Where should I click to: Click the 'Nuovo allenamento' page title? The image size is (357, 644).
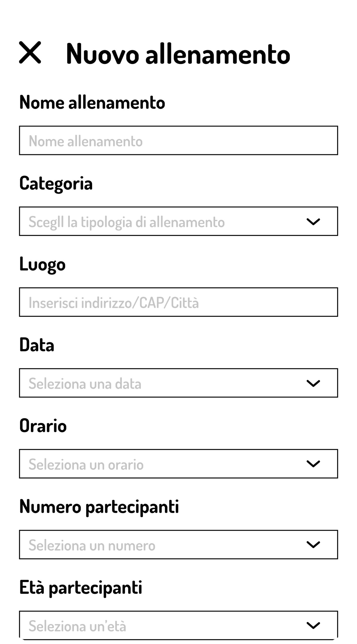178,54
